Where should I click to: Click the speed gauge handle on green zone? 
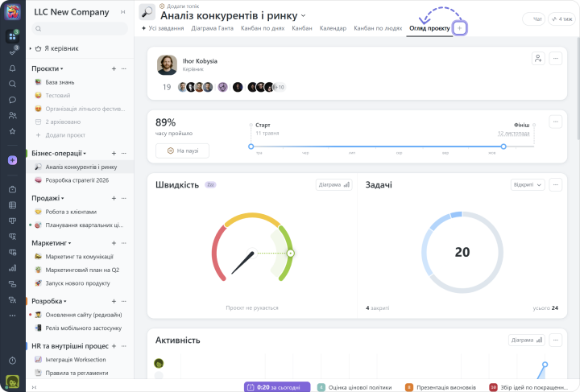(290, 253)
